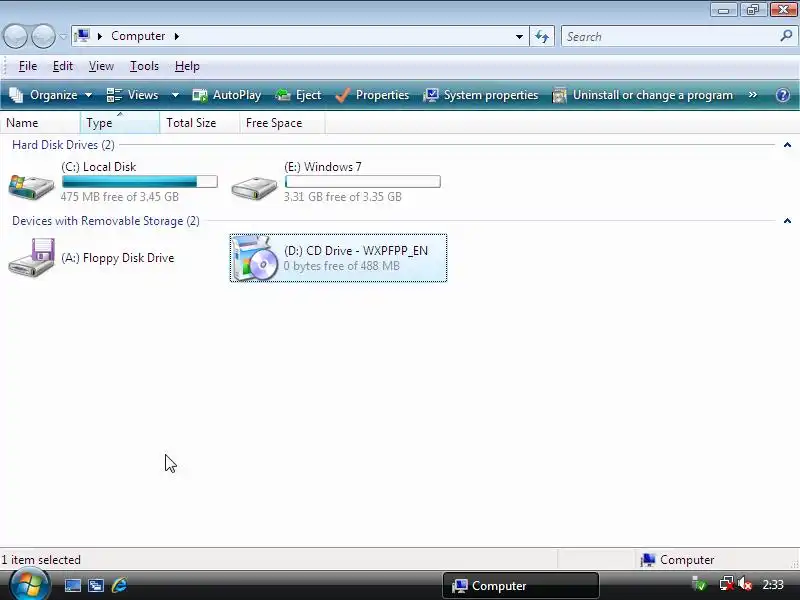Click the (D:) CD Drive - WXPFPP_EN label
The width and height of the screenshot is (800, 600).
(356, 251)
